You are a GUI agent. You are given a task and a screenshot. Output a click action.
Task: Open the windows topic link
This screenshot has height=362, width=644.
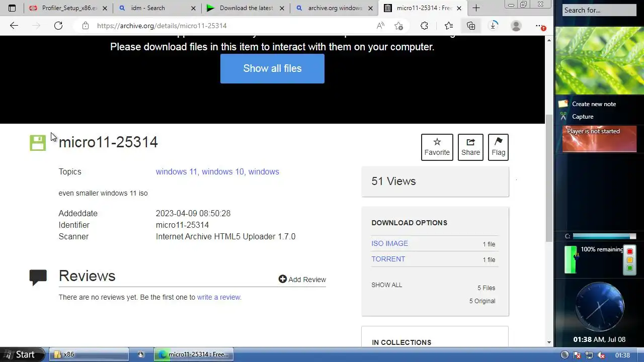tap(264, 171)
